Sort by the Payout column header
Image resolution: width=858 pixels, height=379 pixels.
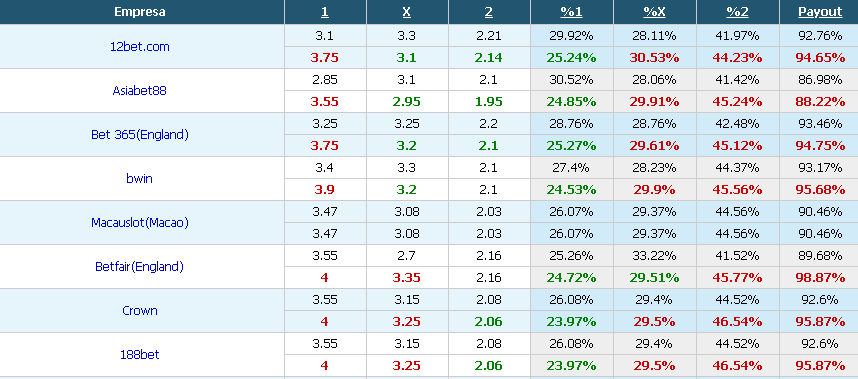820,12
